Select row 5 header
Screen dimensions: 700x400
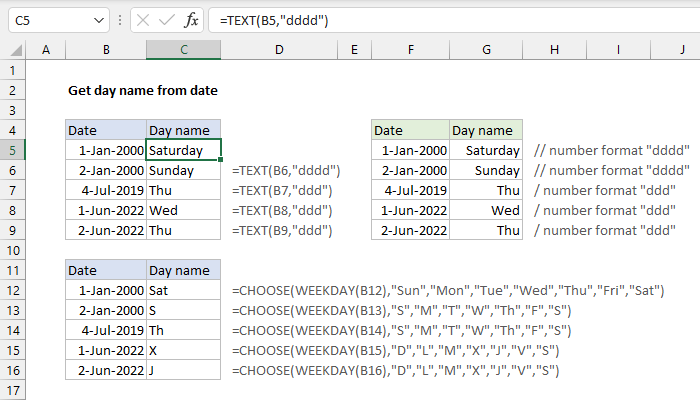13,150
